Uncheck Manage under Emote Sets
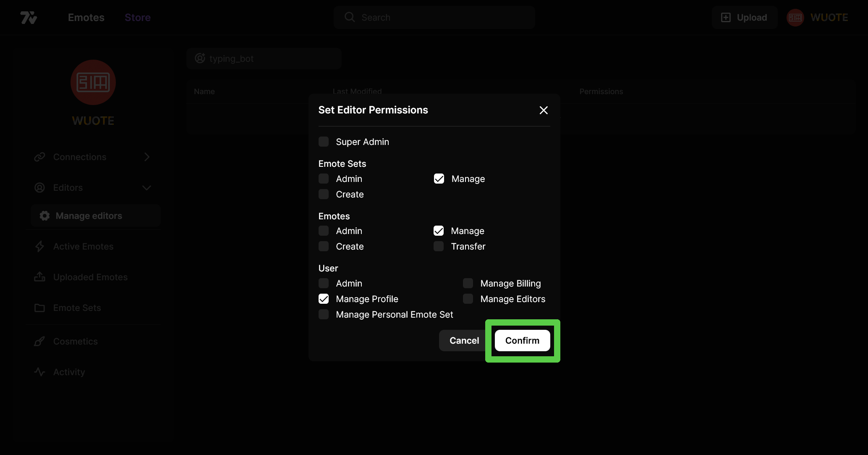Viewport: 868px width, 455px height. 439,179
